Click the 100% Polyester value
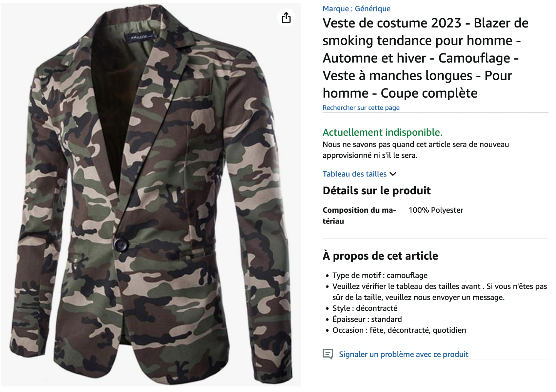The height and width of the screenshot is (392, 556). coord(436,210)
